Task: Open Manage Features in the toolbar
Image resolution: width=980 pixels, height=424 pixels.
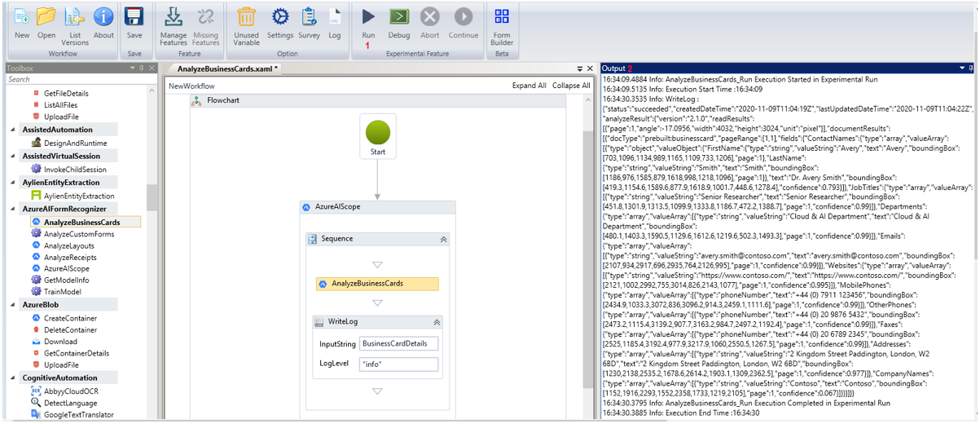Action: coord(174,18)
